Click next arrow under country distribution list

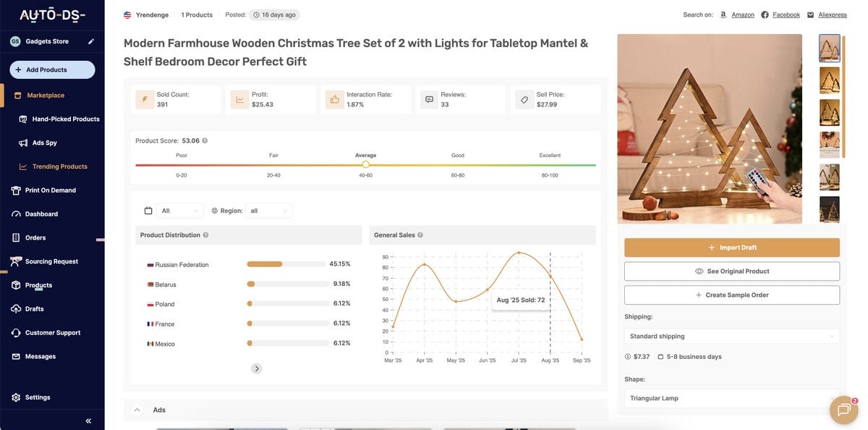coord(256,368)
